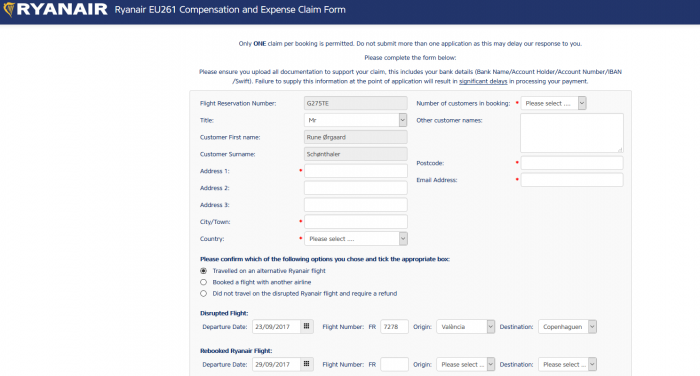Click the 'Ryanair EU261 Compensation and Expense Claim Form' title
The height and width of the screenshot is (376, 700).
tap(230, 10)
